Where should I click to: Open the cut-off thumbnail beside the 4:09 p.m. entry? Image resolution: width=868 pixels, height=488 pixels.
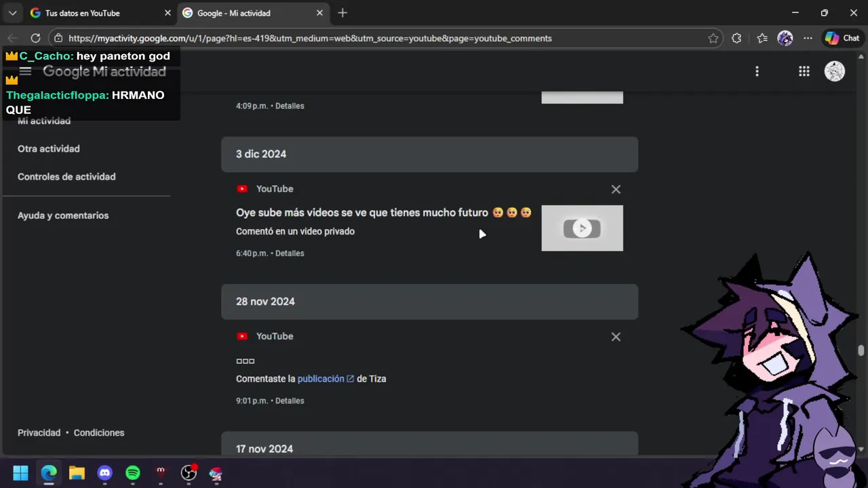tap(582, 98)
